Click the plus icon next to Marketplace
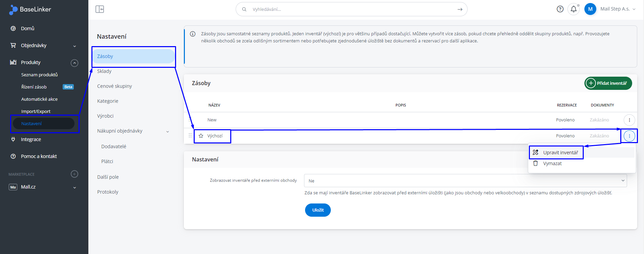This screenshot has width=644, height=254. tap(74, 174)
